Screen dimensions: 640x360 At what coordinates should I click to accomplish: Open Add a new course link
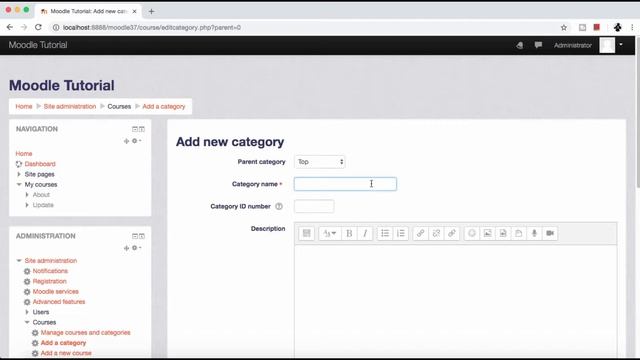tap(66, 353)
